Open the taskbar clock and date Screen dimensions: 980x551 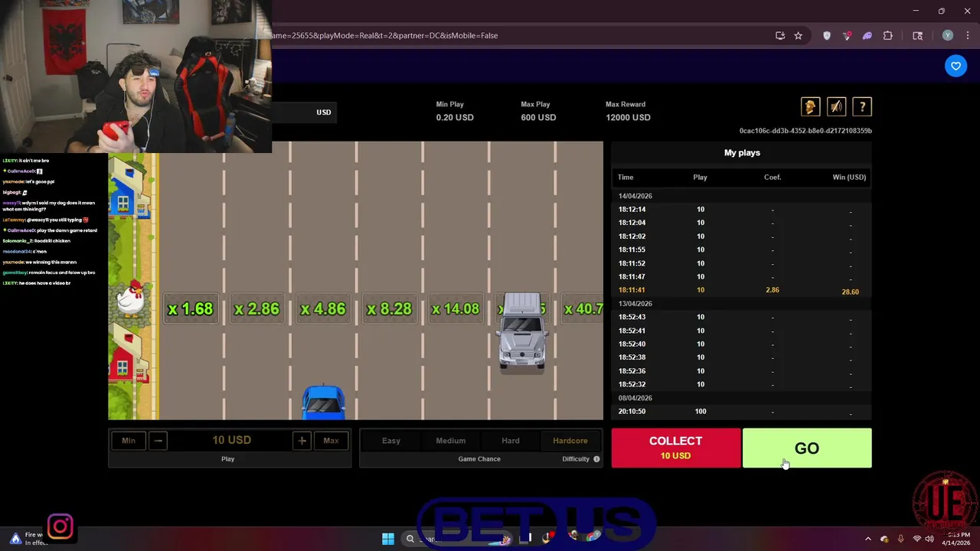(958, 539)
